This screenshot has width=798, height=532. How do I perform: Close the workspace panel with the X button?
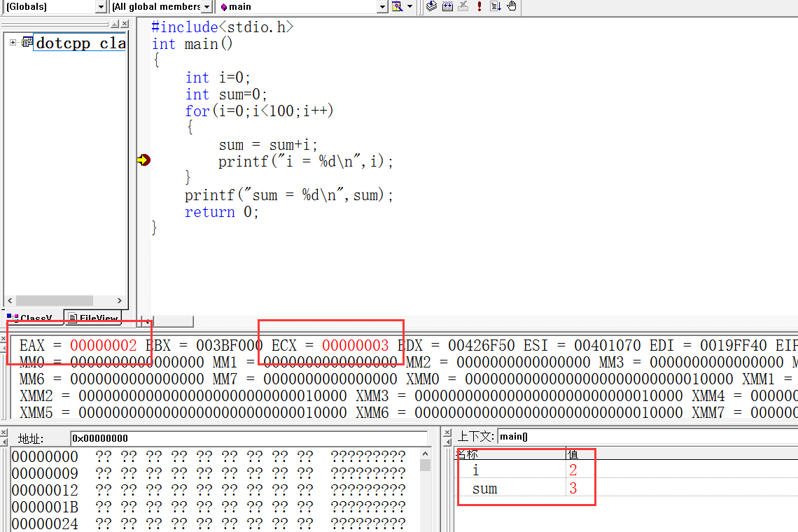pos(125,24)
